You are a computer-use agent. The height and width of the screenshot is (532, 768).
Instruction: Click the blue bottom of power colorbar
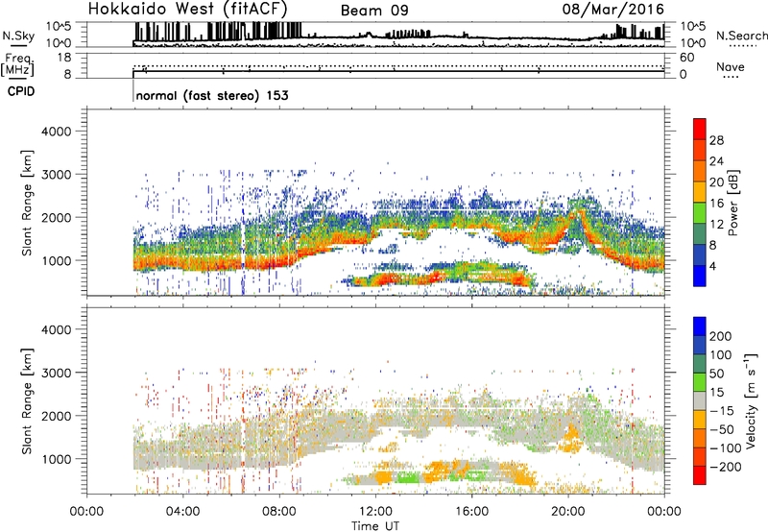click(x=700, y=277)
